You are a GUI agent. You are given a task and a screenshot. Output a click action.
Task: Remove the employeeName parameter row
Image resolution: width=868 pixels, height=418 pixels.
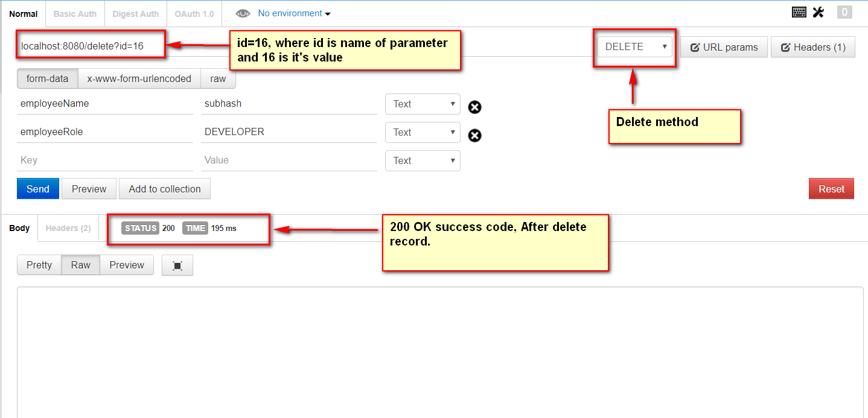pyautogui.click(x=474, y=107)
